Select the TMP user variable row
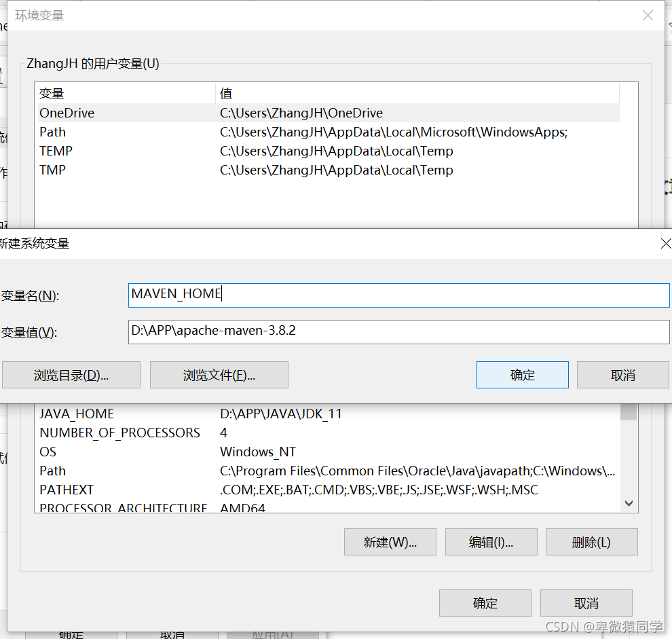Image resolution: width=672 pixels, height=639 pixels. pos(329,170)
